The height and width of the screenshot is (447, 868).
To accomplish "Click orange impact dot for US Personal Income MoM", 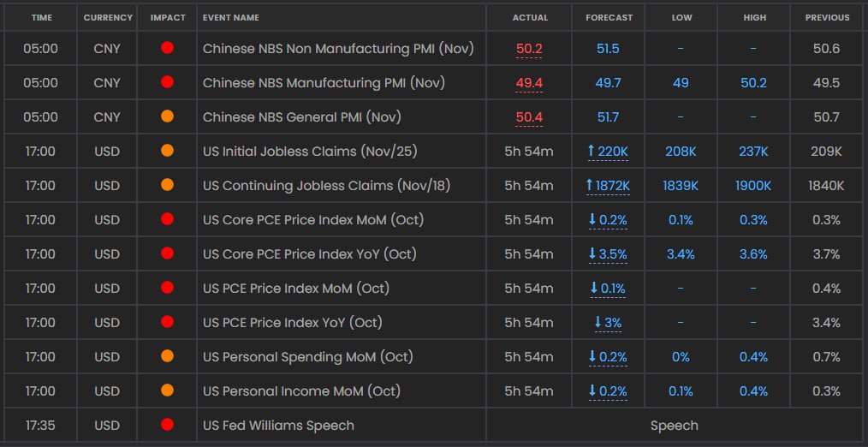I will click(167, 390).
